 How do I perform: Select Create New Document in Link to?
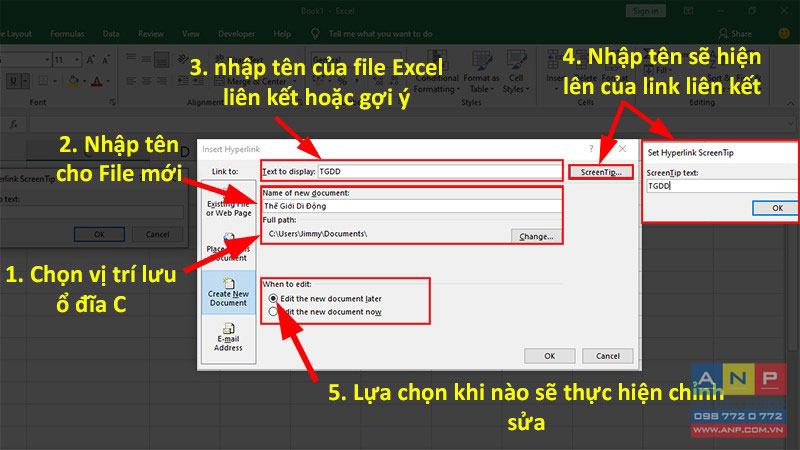(228, 292)
